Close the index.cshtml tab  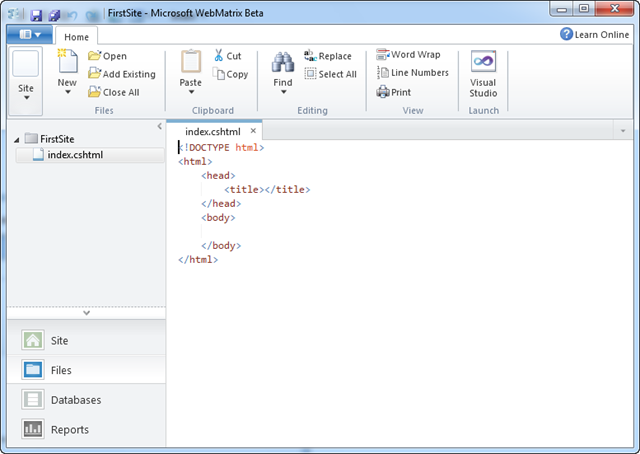(x=253, y=131)
